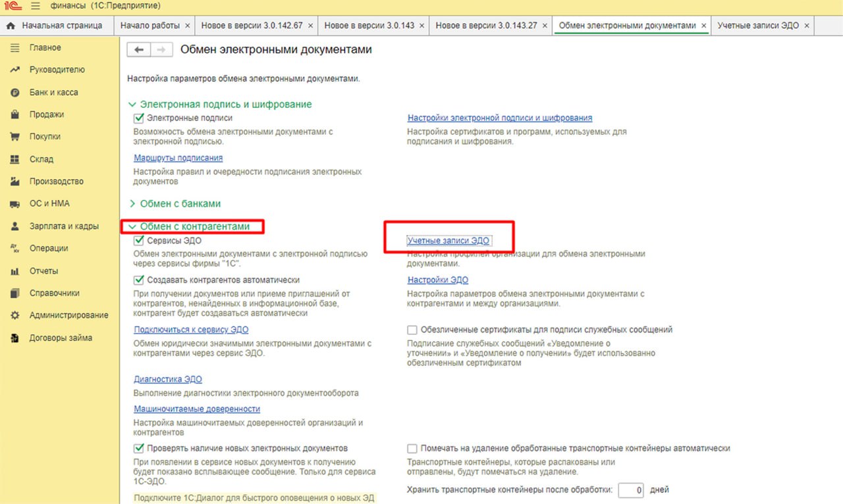Click the Продажи shopping bag icon
Viewport: 843px width, 504px height.
tap(15, 114)
